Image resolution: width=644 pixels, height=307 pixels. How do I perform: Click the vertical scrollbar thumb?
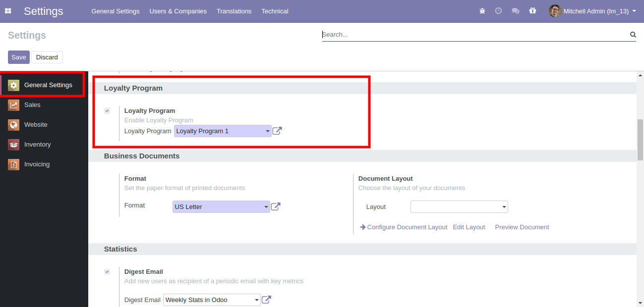click(x=640, y=140)
